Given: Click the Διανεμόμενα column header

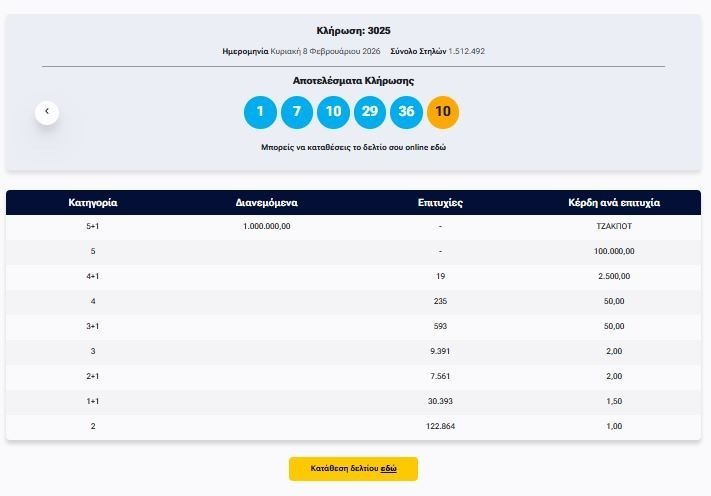Looking at the screenshot, I should pyautogui.click(x=266, y=202).
